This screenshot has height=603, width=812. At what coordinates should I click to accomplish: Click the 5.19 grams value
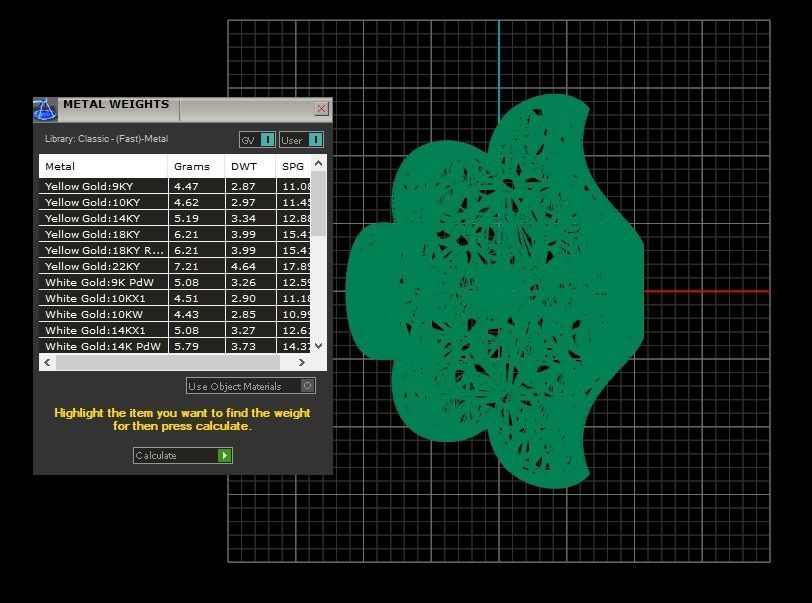click(186, 218)
